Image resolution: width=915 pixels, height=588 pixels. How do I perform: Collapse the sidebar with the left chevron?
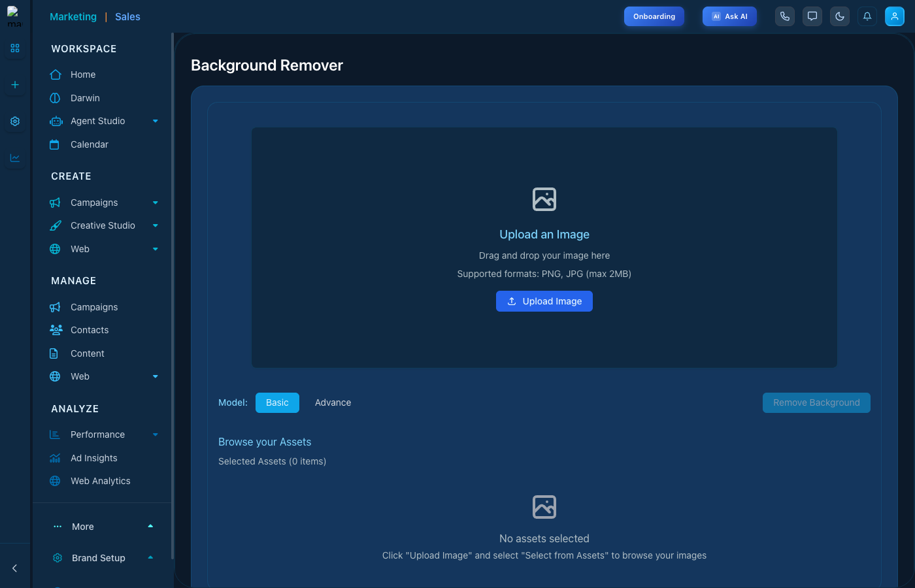[15, 568]
